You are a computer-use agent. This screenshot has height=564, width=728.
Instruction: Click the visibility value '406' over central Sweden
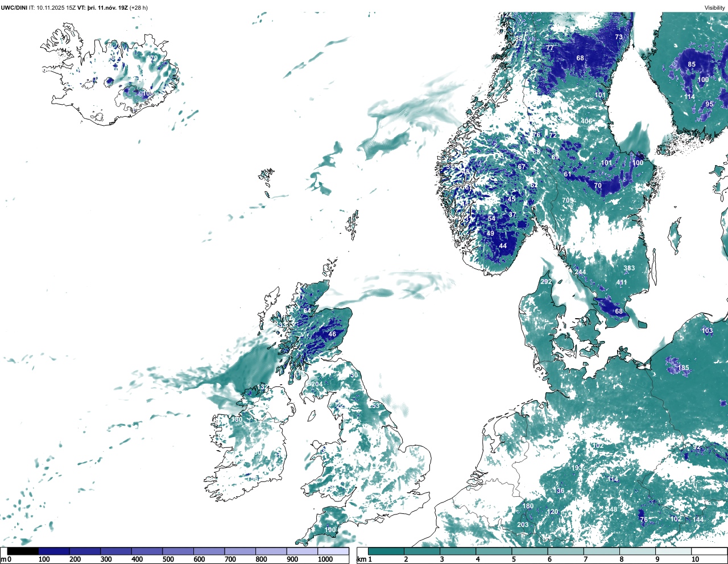pyautogui.click(x=586, y=121)
